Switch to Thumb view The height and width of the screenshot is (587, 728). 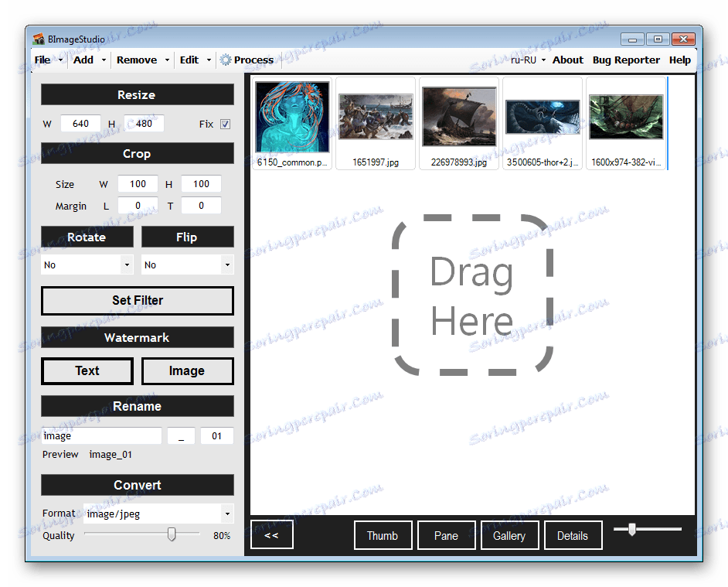pos(383,535)
